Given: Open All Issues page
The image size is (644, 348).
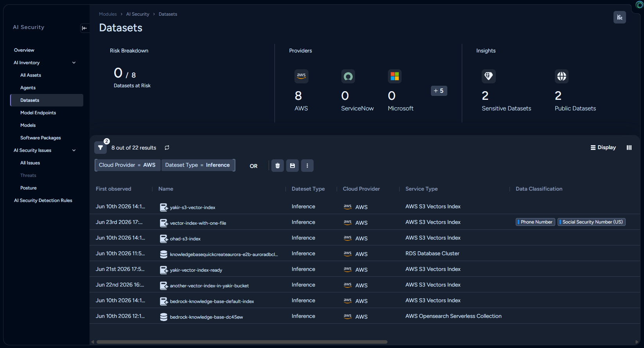Looking at the screenshot, I should pos(30,163).
